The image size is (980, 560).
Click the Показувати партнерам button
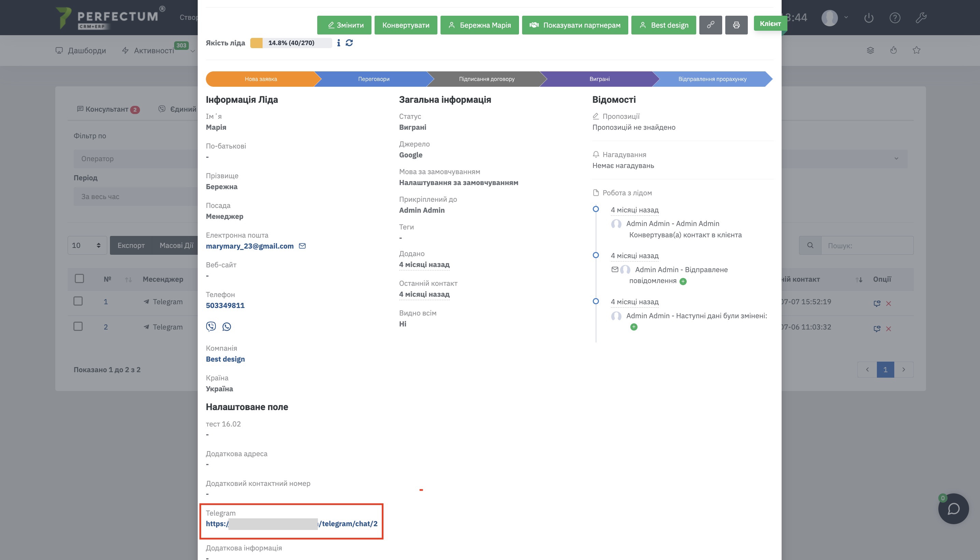click(575, 25)
